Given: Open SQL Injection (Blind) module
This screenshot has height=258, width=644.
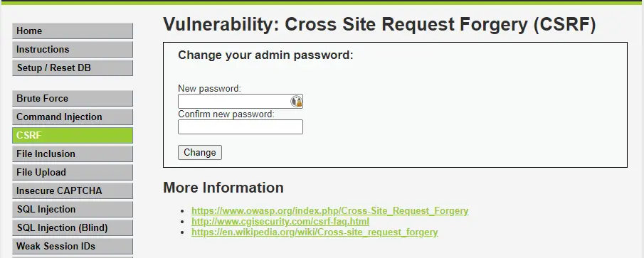Looking at the screenshot, I should pos(73,227).
